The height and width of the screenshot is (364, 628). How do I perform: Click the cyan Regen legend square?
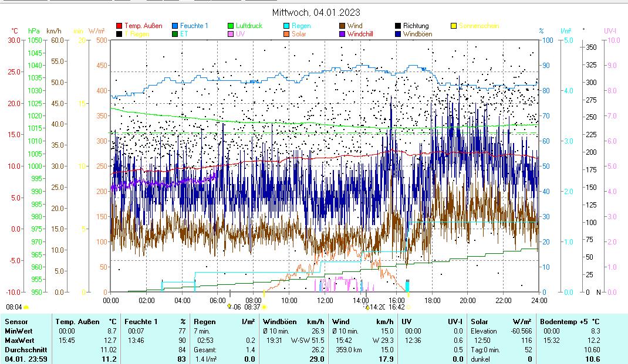click(x=286, y=26)
